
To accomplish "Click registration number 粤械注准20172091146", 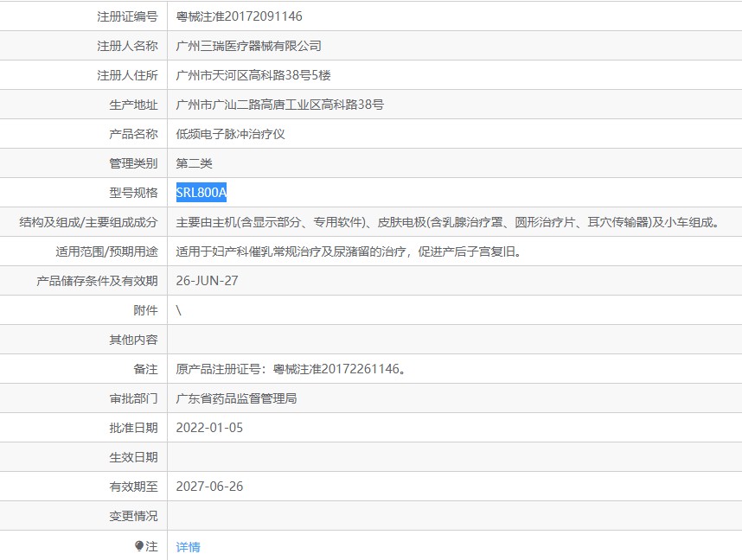I will [x=239, y=16].
